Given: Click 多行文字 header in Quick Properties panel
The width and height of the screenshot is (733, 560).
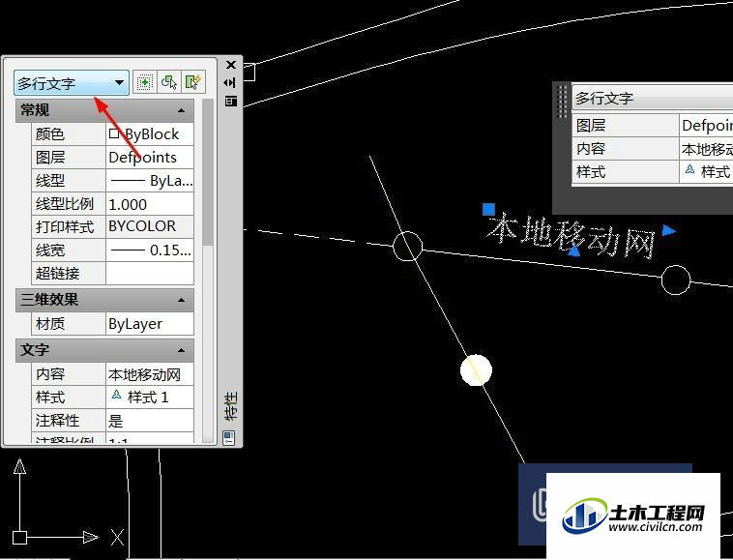Looking at the screenshot, I should (x=653, y=98).
